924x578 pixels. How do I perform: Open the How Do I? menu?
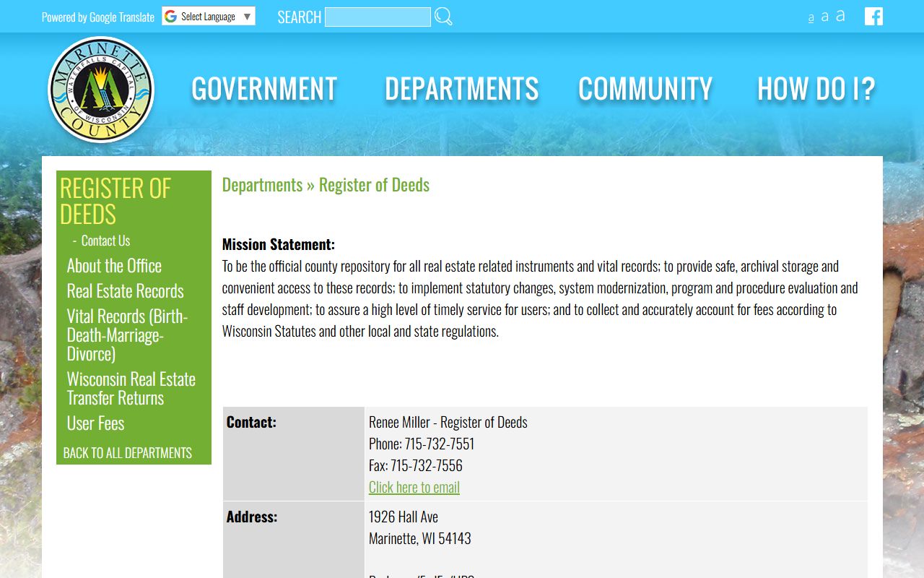[x=816, y=89]
